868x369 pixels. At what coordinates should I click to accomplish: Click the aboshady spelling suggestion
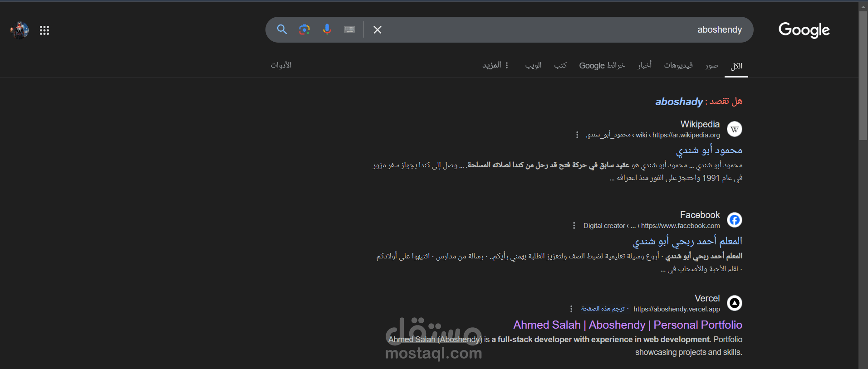point(679,102)
